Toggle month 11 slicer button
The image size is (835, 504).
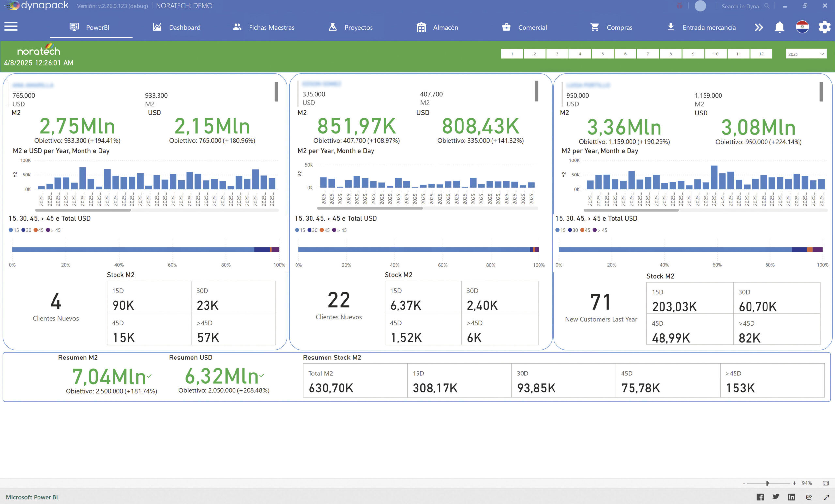tap(738, 54)
